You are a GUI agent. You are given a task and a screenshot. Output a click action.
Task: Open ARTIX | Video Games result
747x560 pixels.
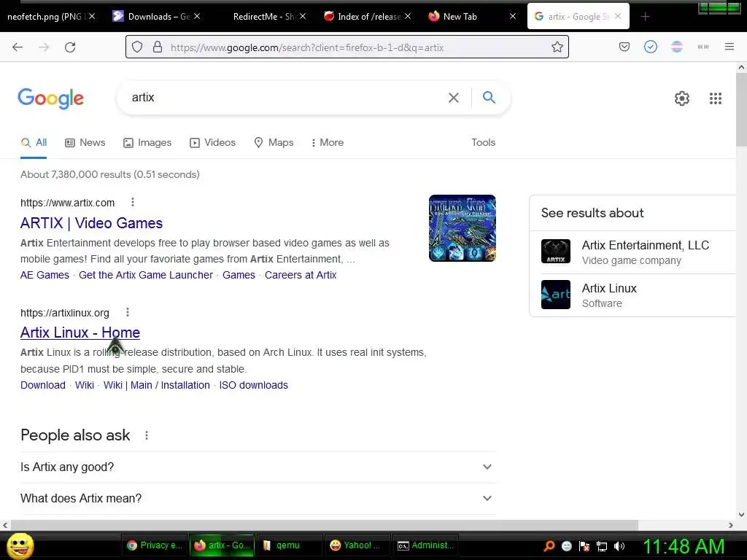pos(91,223)
